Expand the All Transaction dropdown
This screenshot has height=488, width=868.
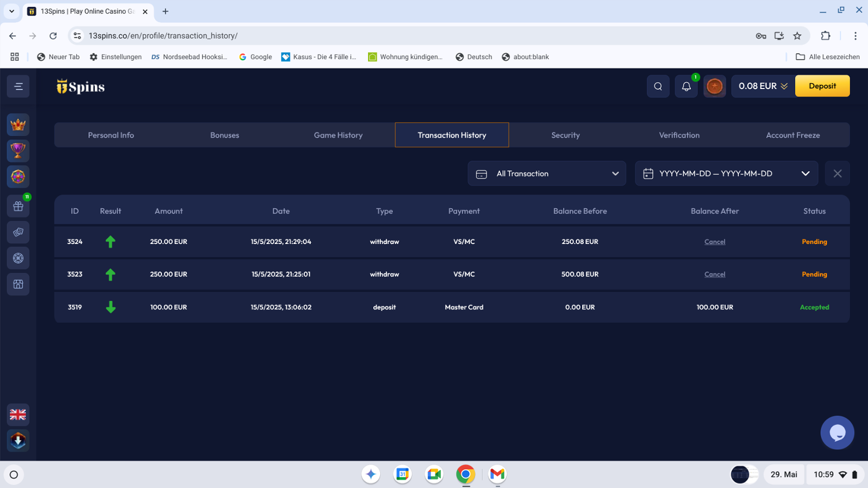point(546,173)
